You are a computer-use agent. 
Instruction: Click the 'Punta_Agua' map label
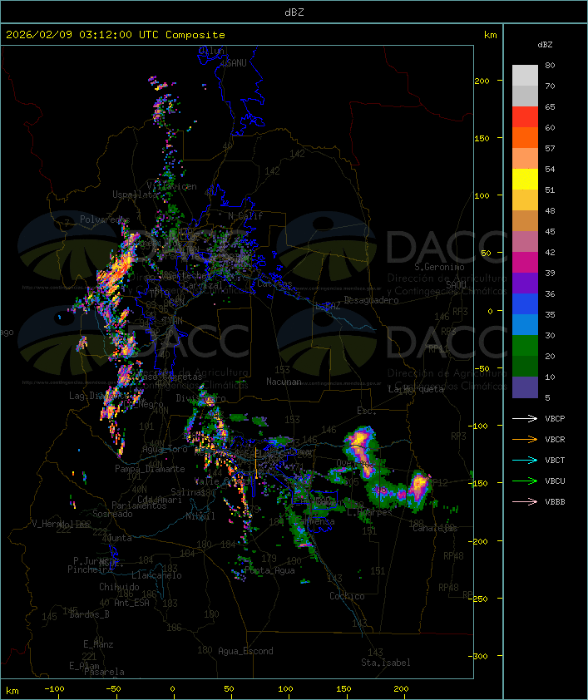point(269,570)
